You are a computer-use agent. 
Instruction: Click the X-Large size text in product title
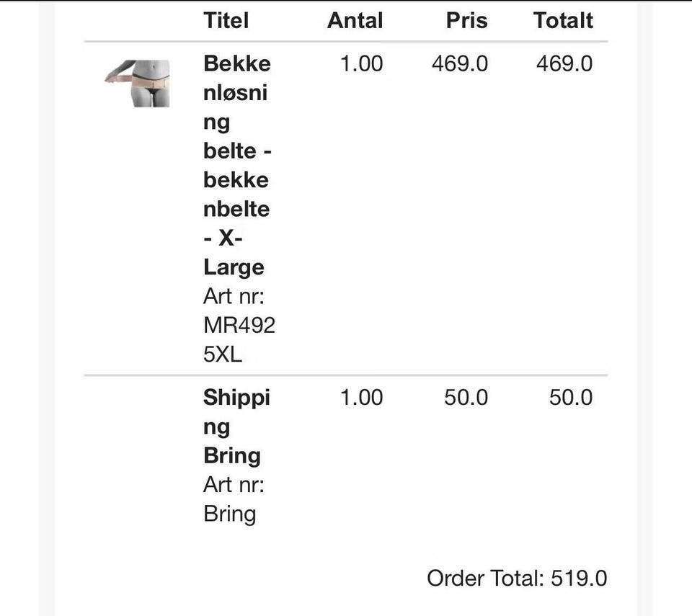pos(234,253)
